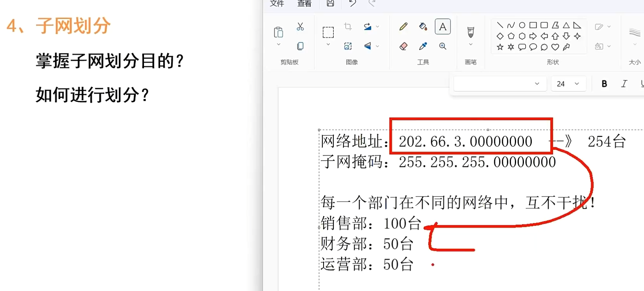
Task: Select the Left arrow shape
Action: pyautogui.click(x=544, y=36)
